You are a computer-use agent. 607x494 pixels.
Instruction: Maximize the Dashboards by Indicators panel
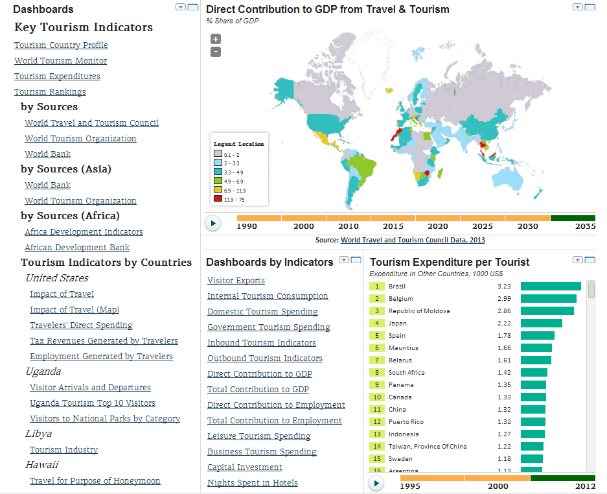click(x=355, y=260)
